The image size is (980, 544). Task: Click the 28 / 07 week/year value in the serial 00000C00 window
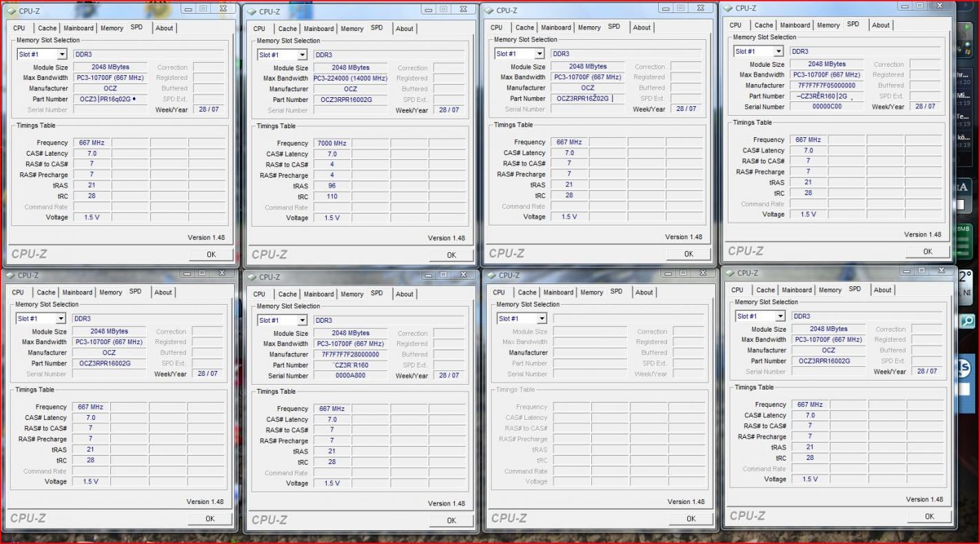click(x=926, y=107)
